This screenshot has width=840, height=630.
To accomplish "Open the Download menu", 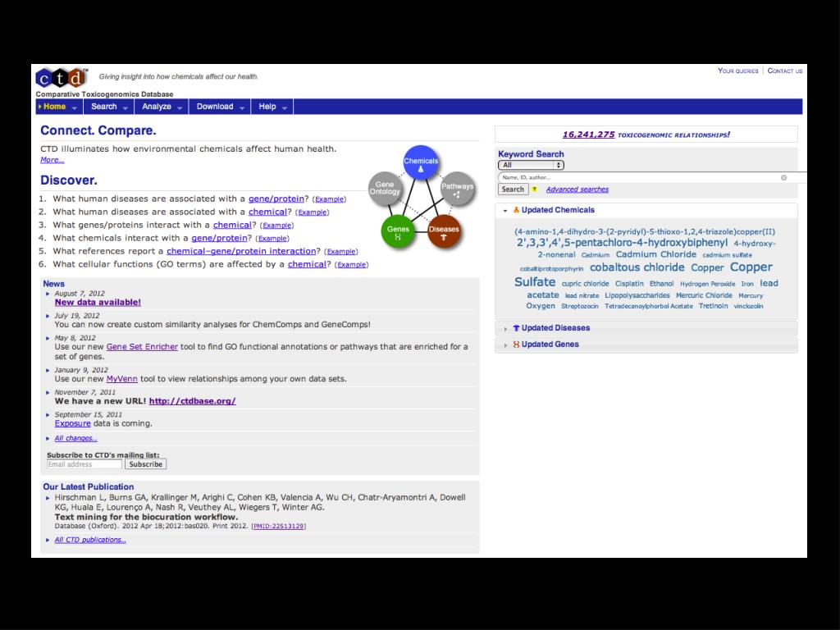I will click(220, 107).
